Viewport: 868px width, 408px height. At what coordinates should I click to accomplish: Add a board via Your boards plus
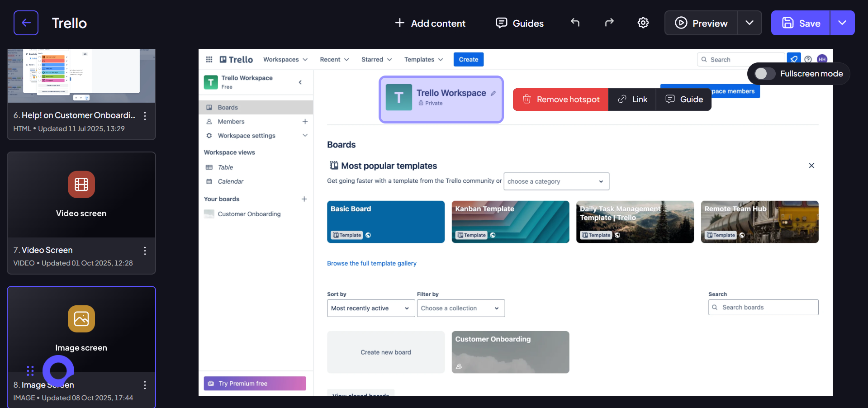[x=304, y=199]
